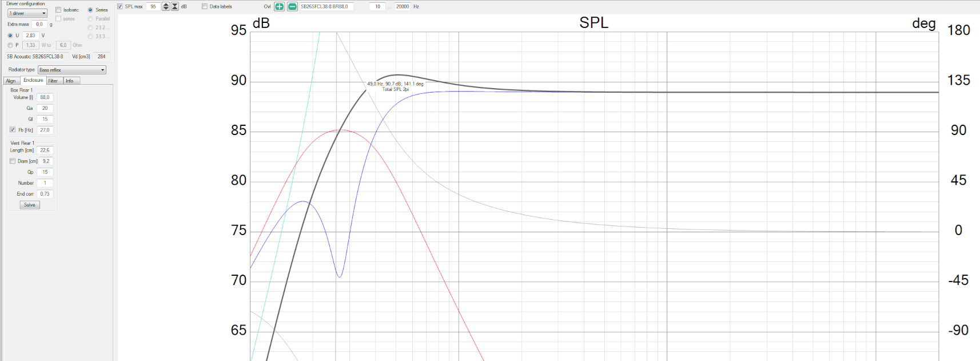Check the Isobaric option

(58, 10)
